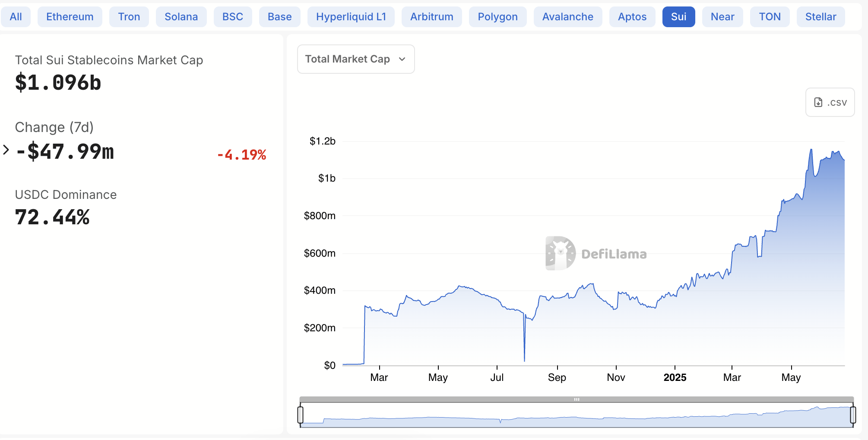This screenshot has height=440, width=868.
Task: Switch to the Ethereum chain tab
Action: (70, 16)
